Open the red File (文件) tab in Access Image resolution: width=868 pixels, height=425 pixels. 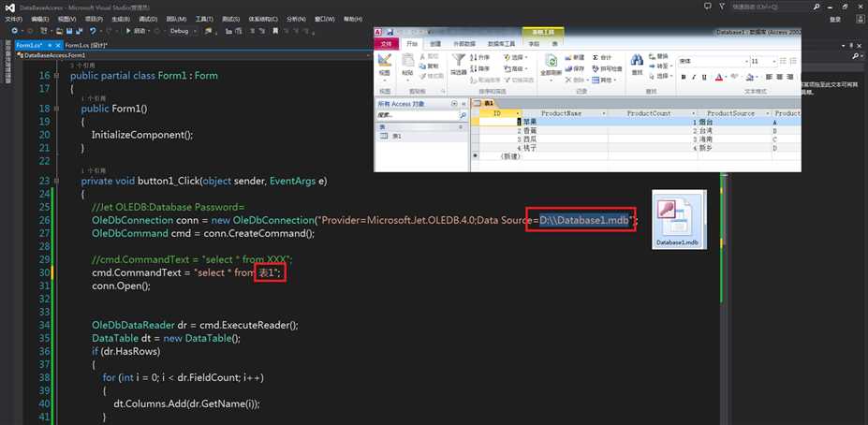click(386, 44)
